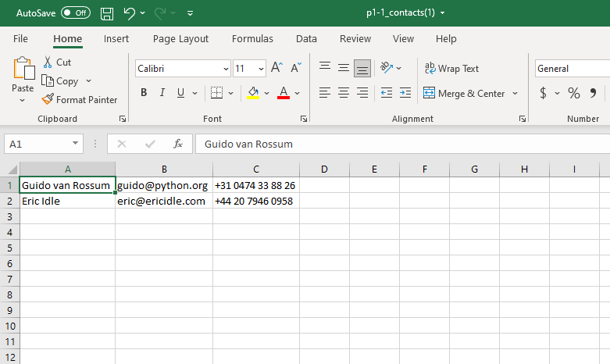Screen dimensions: 610x364
Task: Switch to the Page Layout tab
Action: point(180,38)
